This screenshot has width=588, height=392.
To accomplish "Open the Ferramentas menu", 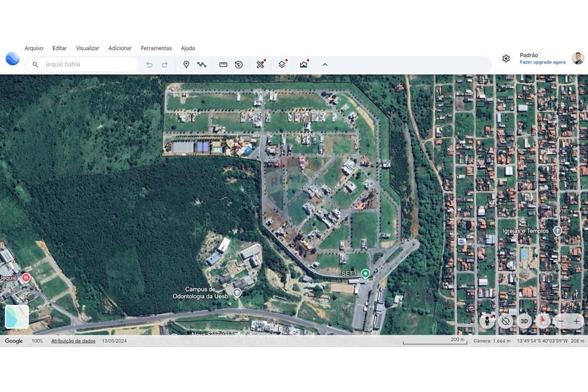I will click(x=156, y=48).
